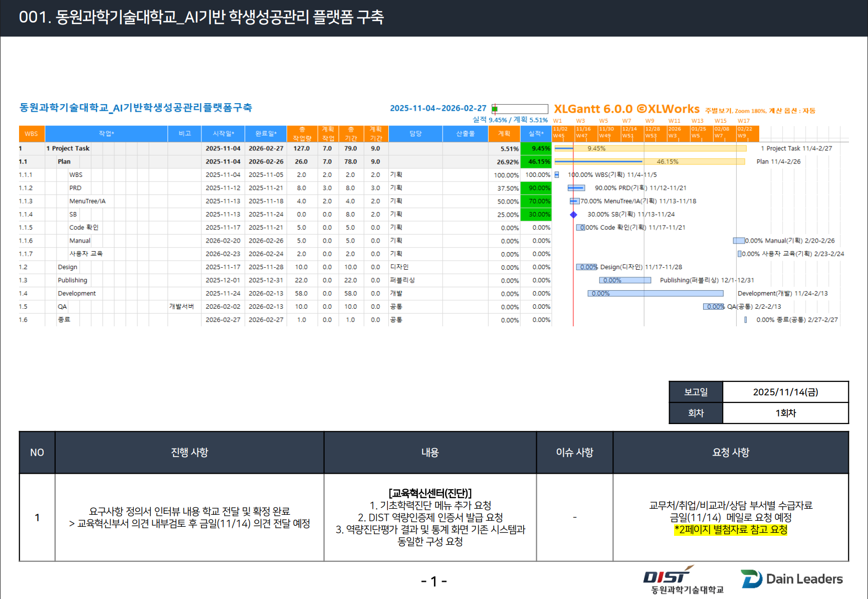Viewport: 868px width, 599px height.
Task: Click the 시작일 column header
Action: 223,134
